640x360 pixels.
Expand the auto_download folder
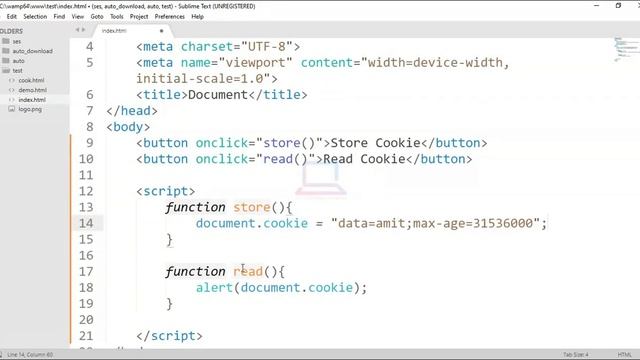tap(33, 51)
